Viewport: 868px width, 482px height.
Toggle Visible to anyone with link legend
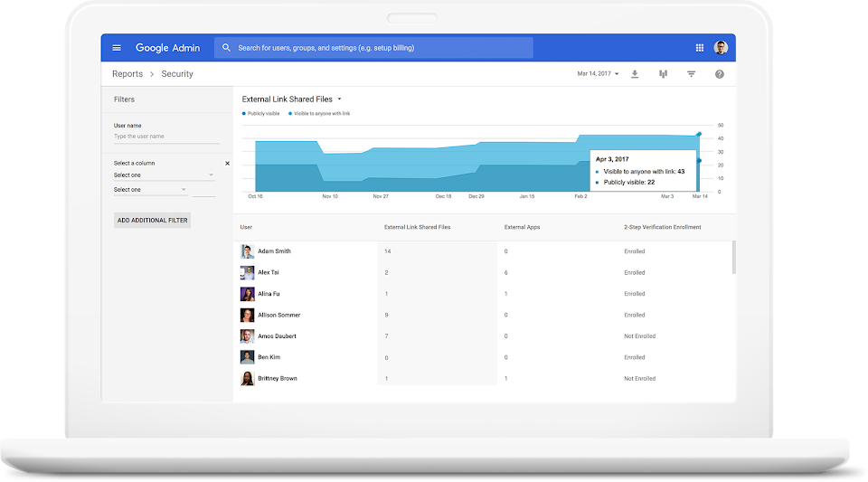coord(319,113)
